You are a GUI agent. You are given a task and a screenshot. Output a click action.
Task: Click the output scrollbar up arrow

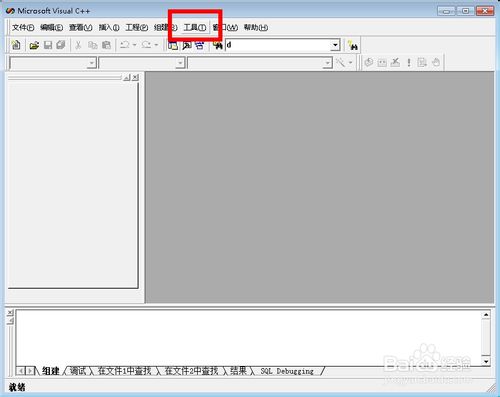486,315
